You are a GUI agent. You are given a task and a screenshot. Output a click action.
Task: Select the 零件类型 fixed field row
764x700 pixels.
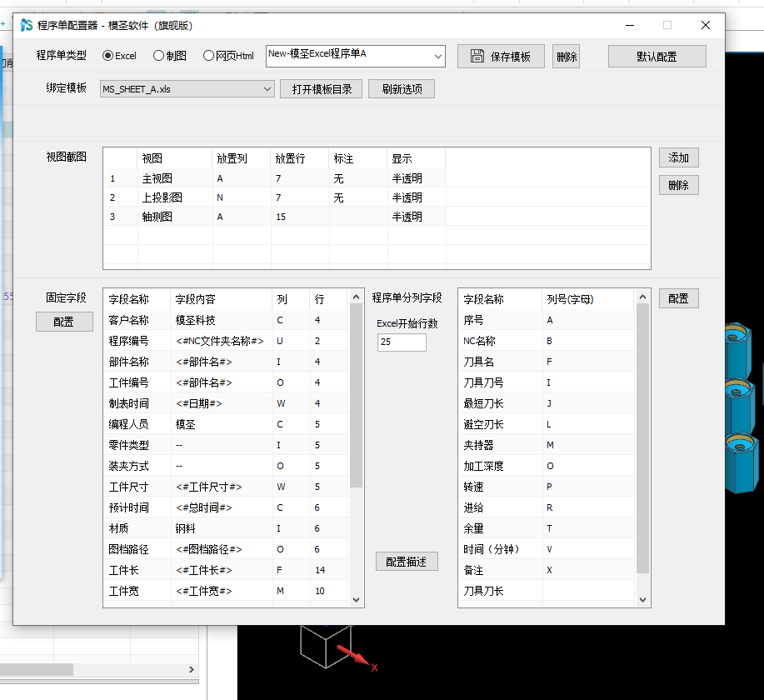227,445
